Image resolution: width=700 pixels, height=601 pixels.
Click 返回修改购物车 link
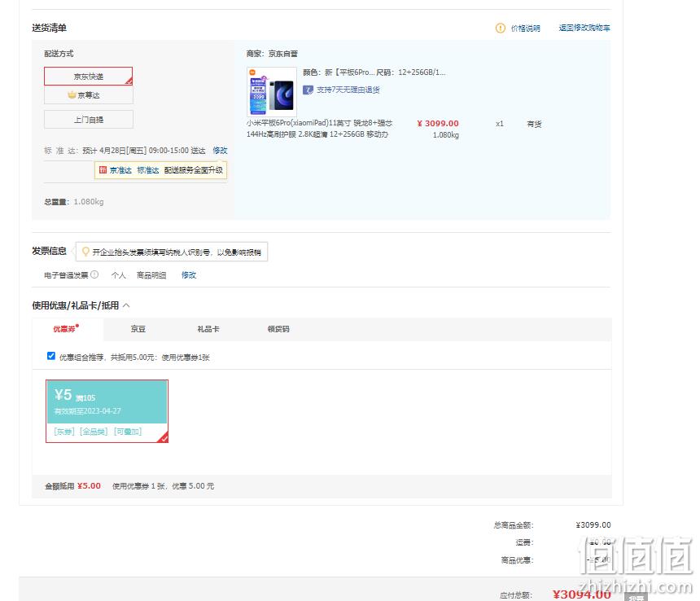pos(584,28)
